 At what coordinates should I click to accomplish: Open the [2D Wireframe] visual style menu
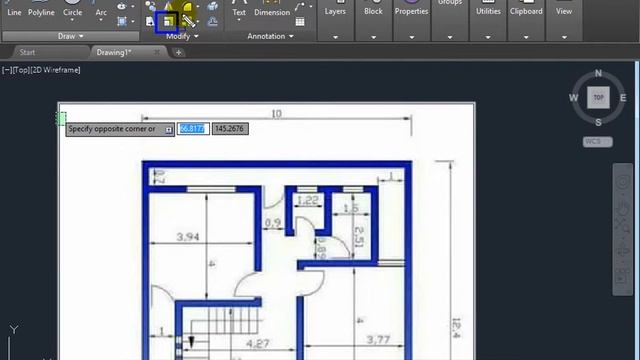point(56,70)
